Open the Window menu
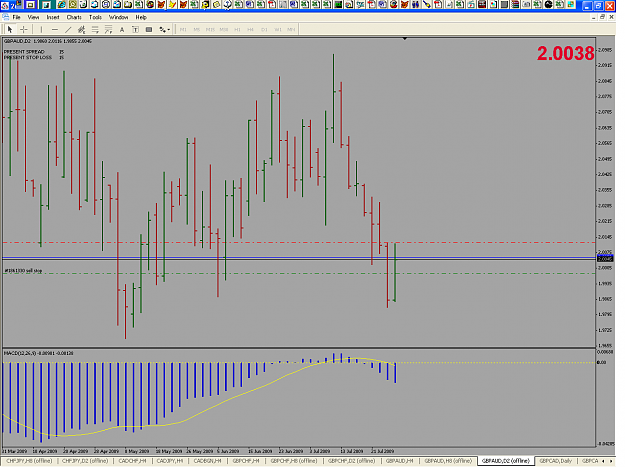 pyautogui.click(x=118, y=17)
